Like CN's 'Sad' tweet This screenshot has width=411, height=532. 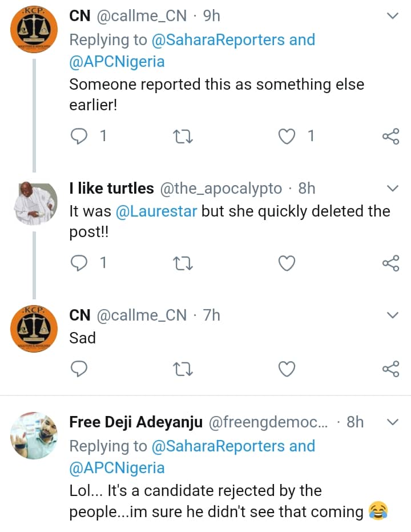coord(287,370)
